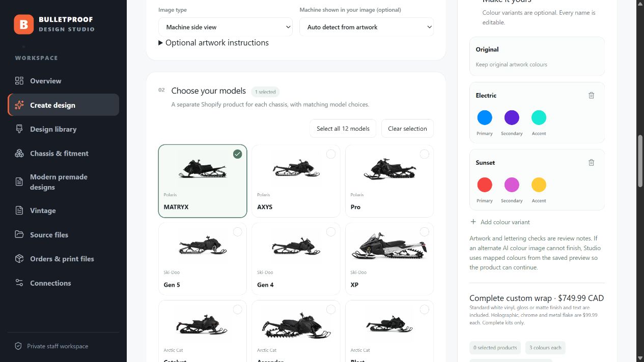Viewport: 644px width, 362px height.
Task: Tick the AXYS model checkbox
Action: 331,154
